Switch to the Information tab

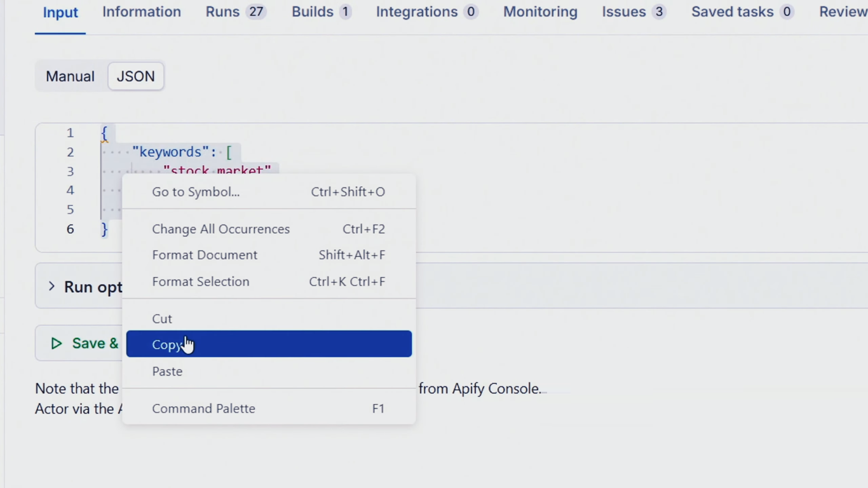tap(141, 12)
